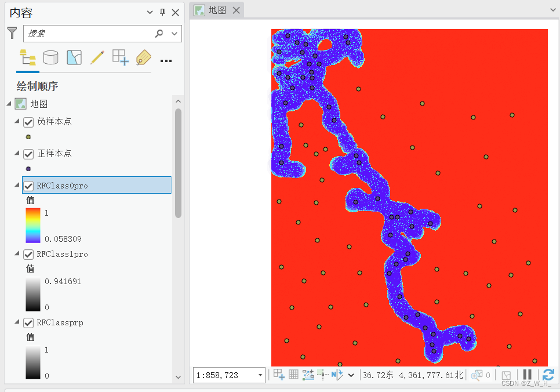This screenshot has height=392, width=560.
Task: Collapse the RFClass0pro layer
Action: 17,185
